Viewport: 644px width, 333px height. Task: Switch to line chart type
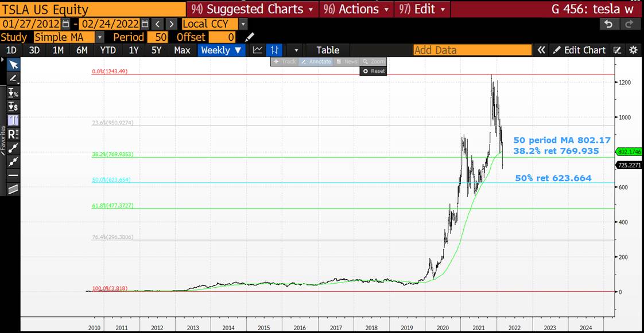pos(258,50)
